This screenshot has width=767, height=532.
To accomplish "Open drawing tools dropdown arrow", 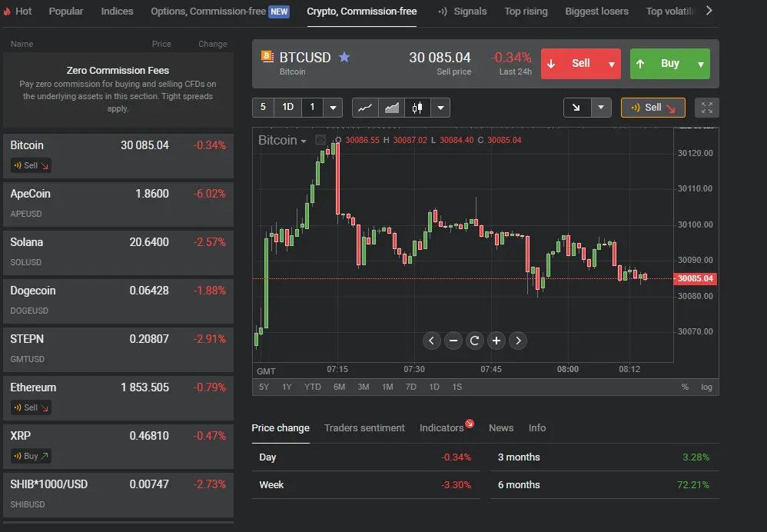I will click(601, 108).
